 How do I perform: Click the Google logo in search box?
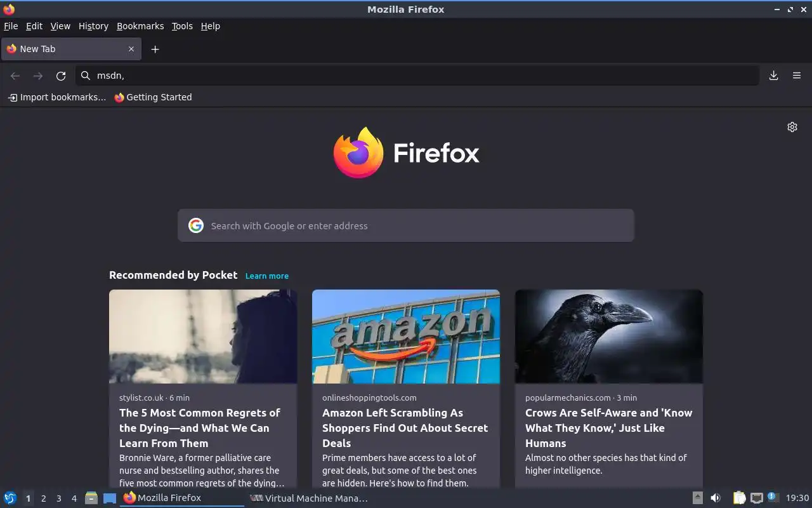(x=196, y=225)
